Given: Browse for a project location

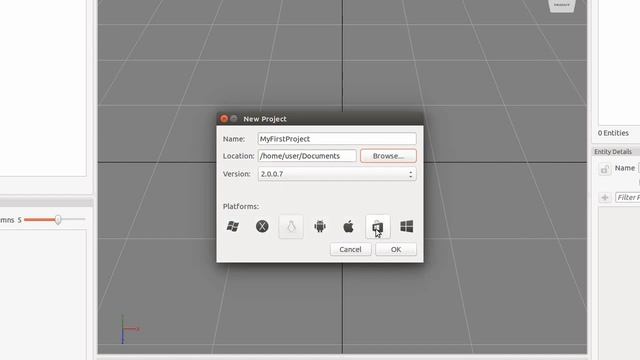Looking at the screenshot, I should pos(388,156).
